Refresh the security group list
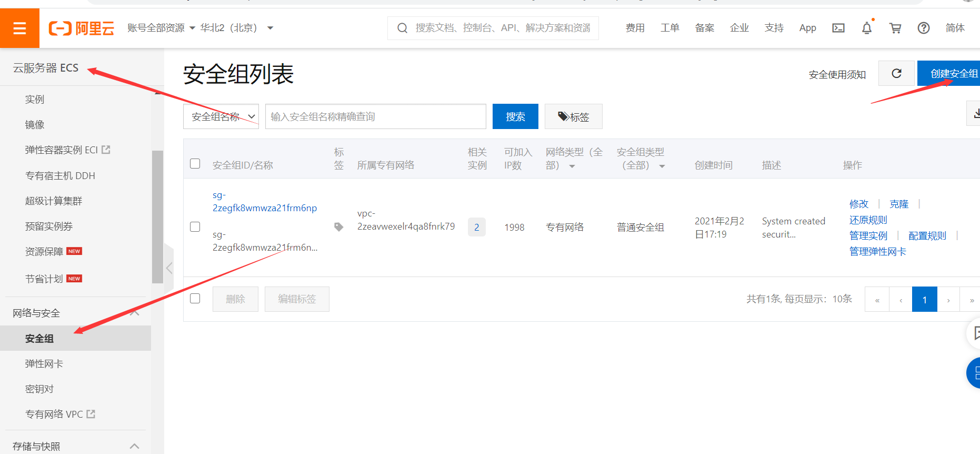 tap(896, 74)
